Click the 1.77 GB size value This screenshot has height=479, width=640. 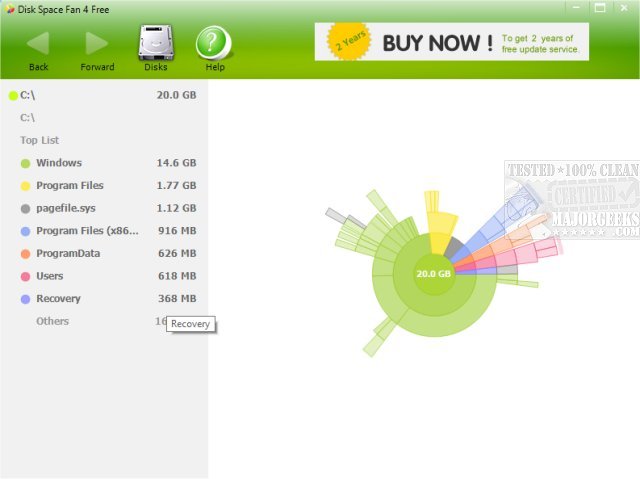176,186
